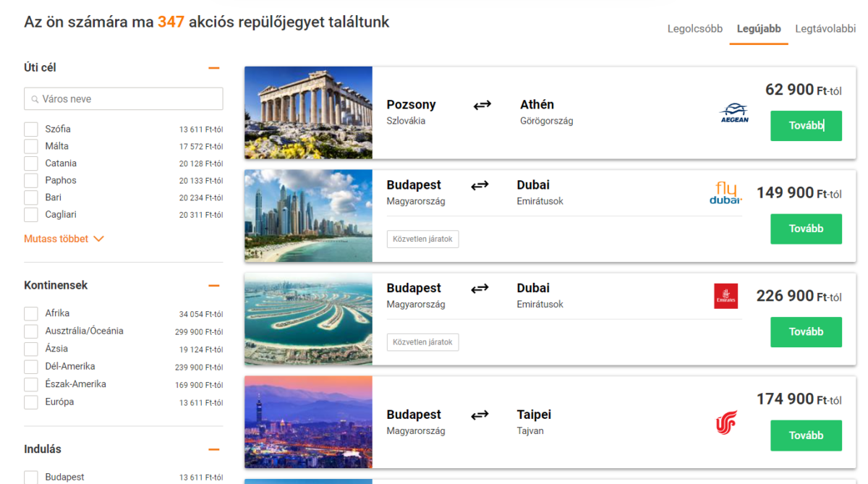The height and width of the screenshot is (484, 868).
Task: Click the 62 900 Ft-tól price
Action: pos(804,90)
